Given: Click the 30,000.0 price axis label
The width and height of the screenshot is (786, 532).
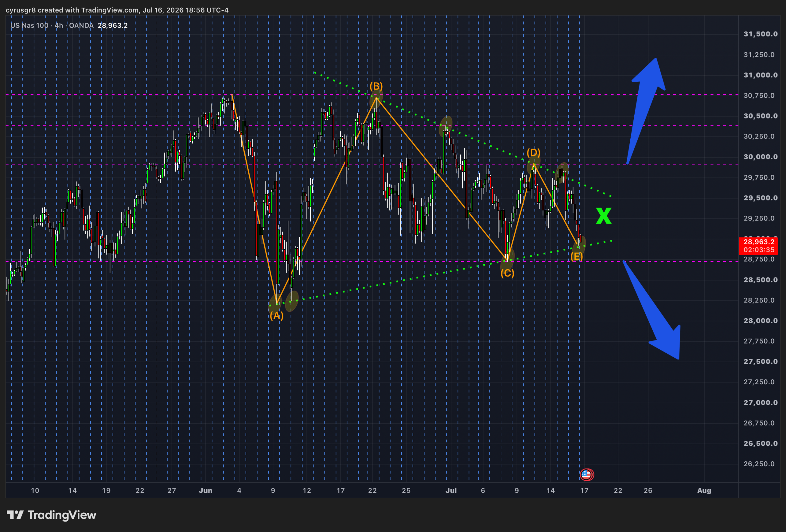Looking at the screenshot, I should tap(761, 157).
